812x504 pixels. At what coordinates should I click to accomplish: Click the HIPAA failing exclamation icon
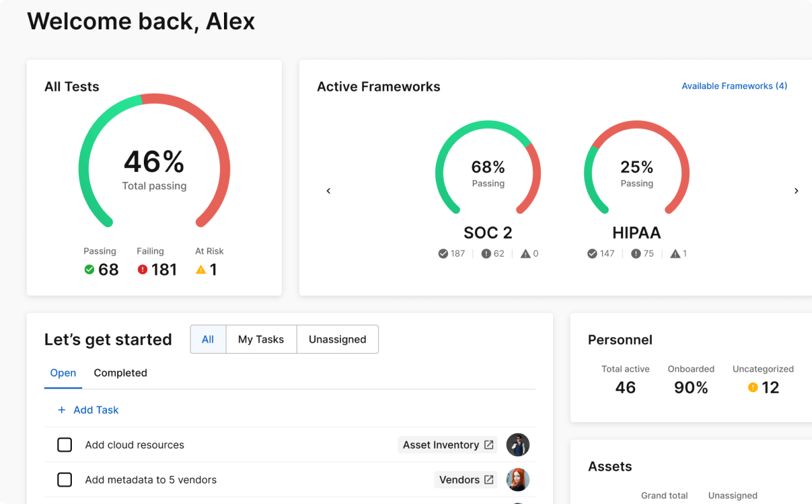click(636, 254)
